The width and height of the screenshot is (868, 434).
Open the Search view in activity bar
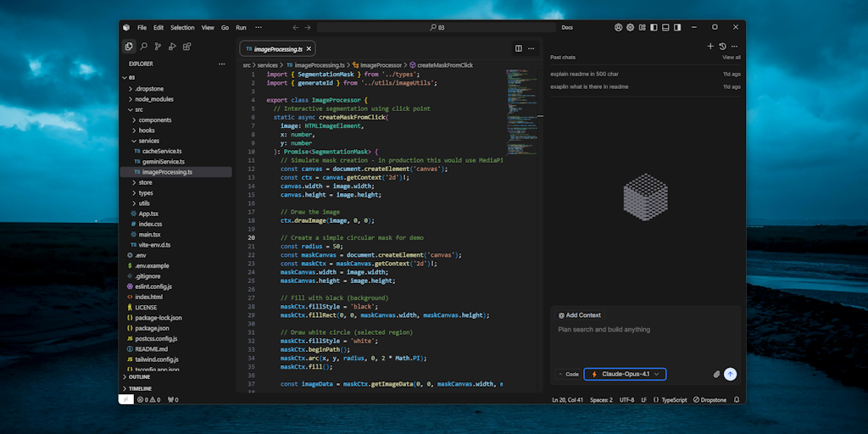tap(143, 47)
